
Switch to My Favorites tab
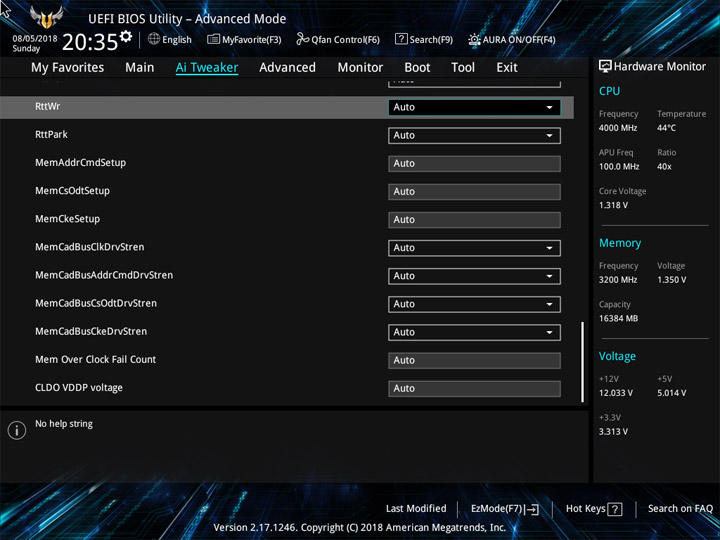[68, 68]
